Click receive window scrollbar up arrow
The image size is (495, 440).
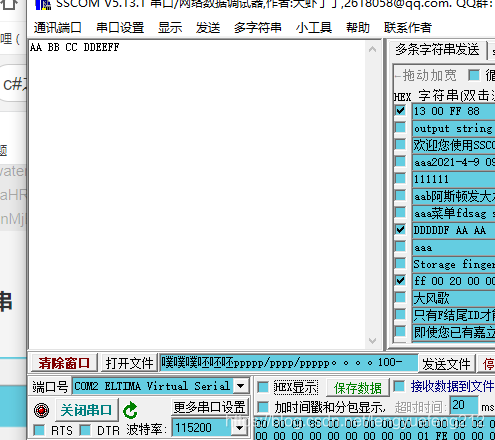pyautogui.click(x=373, y=50)
